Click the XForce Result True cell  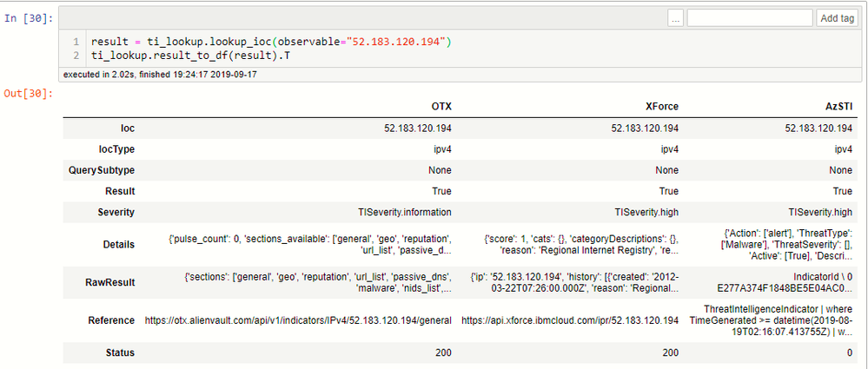coord(669,191)
